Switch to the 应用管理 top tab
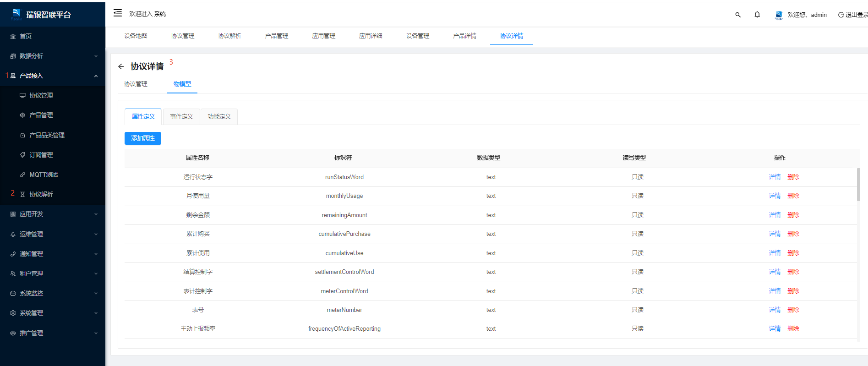Image resolution: width=868 pixels, height=366 pixels. (323, 36)
